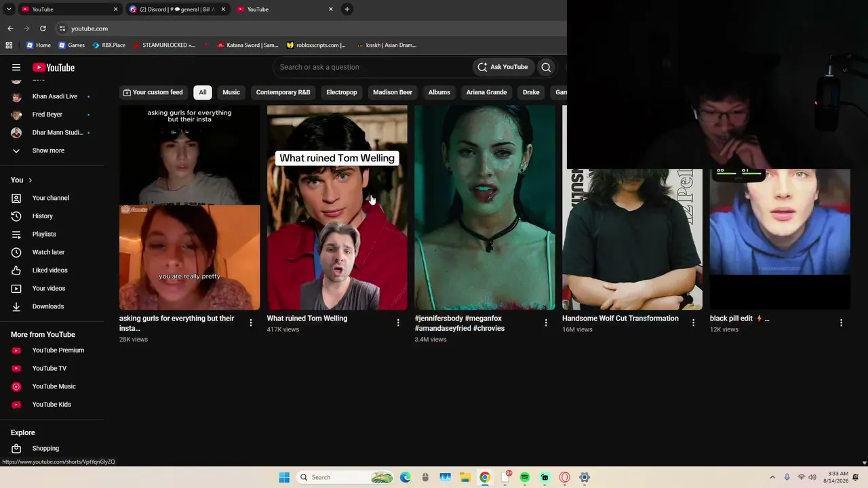868x488 pixels.
Task: Click the YouTube search input field
Action: click(372, 67)
